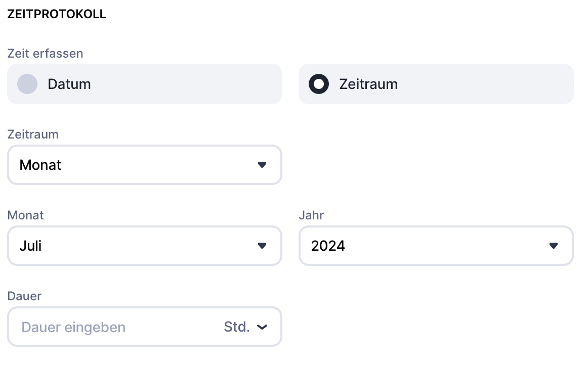Click the Jahr field label
Viewport: 588px width, 365px height.
point(311,215)
